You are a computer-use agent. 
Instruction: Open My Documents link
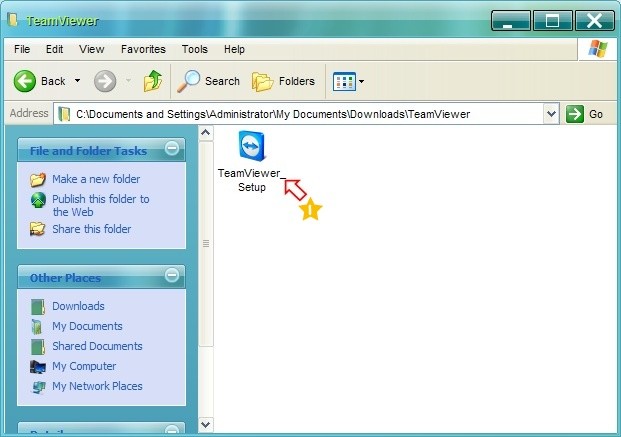click(87, 326)
